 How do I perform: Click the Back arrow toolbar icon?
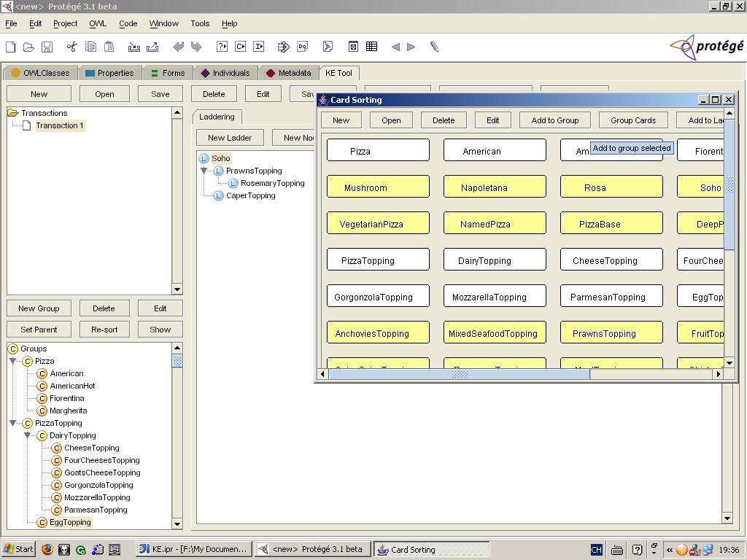[395, 47]
